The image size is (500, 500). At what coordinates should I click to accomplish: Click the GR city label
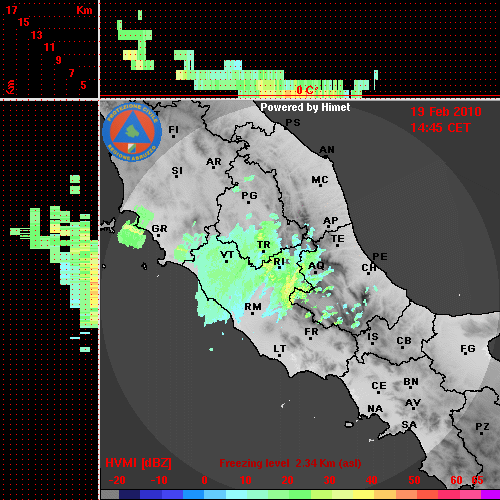159,229
